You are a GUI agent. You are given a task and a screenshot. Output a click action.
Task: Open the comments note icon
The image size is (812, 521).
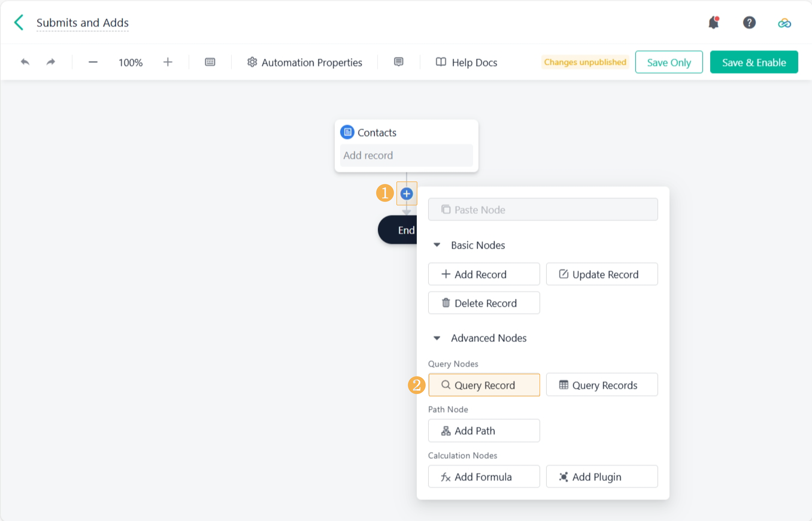point(399,62)
